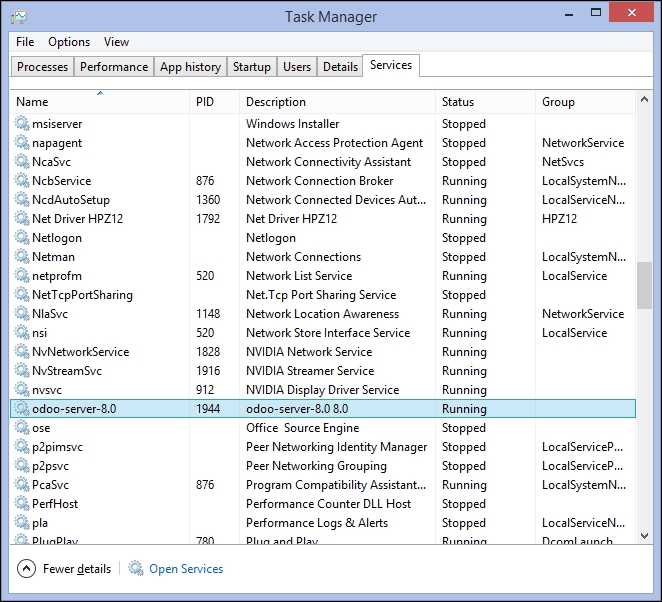Click the gear icon next to p2psvc
Viewport: 662px width, 602px height.
[x=22, y=465]
